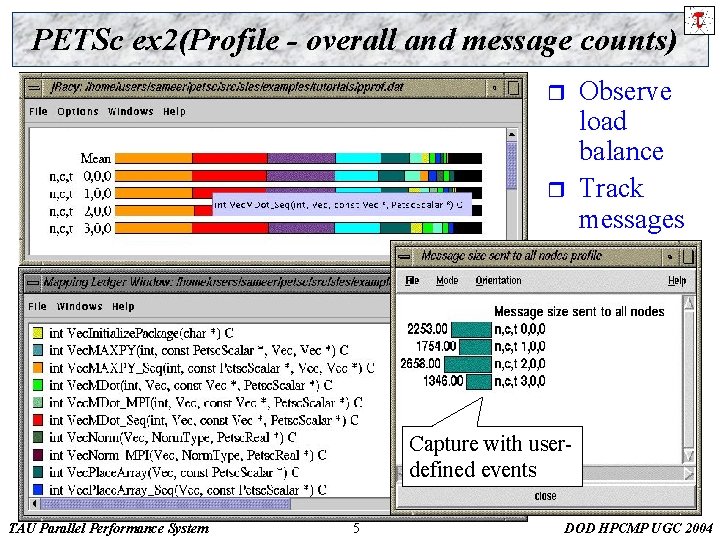Open File menu in Mapping Ledger Window

coord(37,306)
